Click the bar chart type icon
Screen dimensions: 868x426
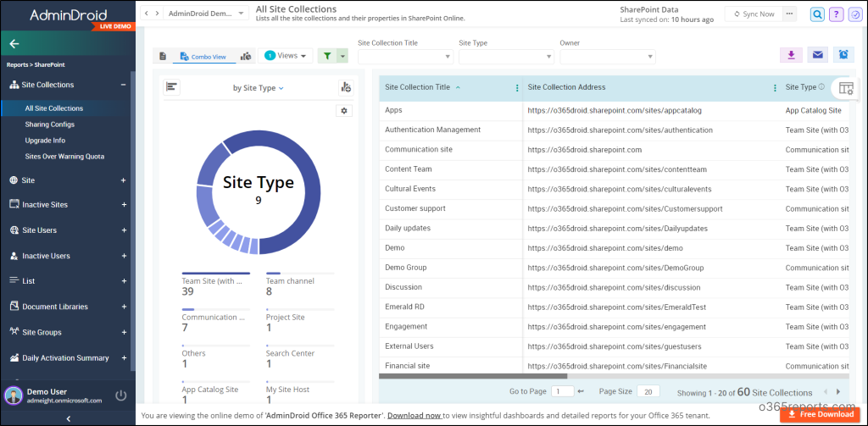tap(172, 87)
